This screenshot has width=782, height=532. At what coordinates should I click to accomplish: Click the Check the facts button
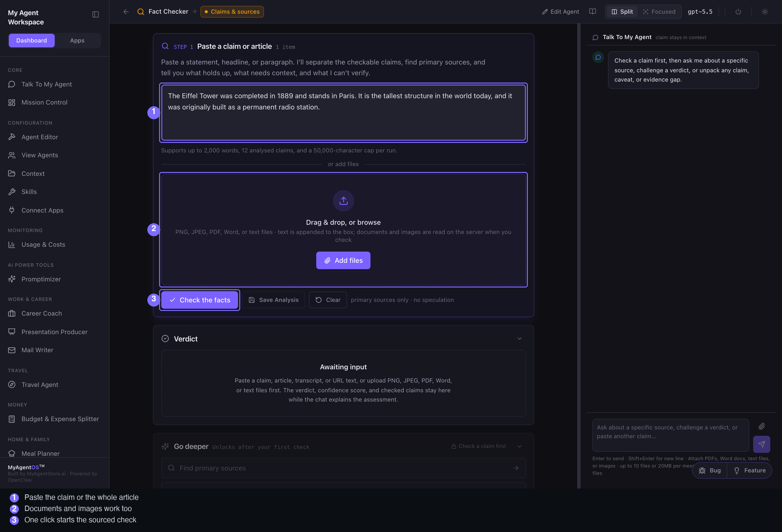(x=200, y=300)
